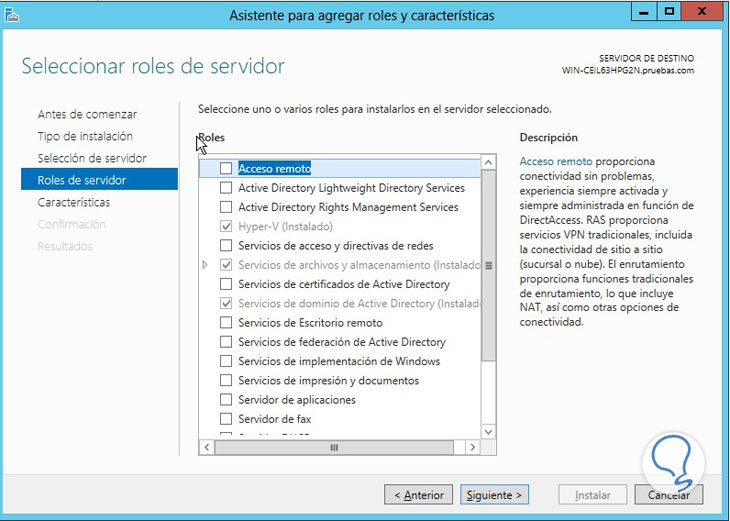
Task: Click the Anterior button
Action: [x=419, y=495]
